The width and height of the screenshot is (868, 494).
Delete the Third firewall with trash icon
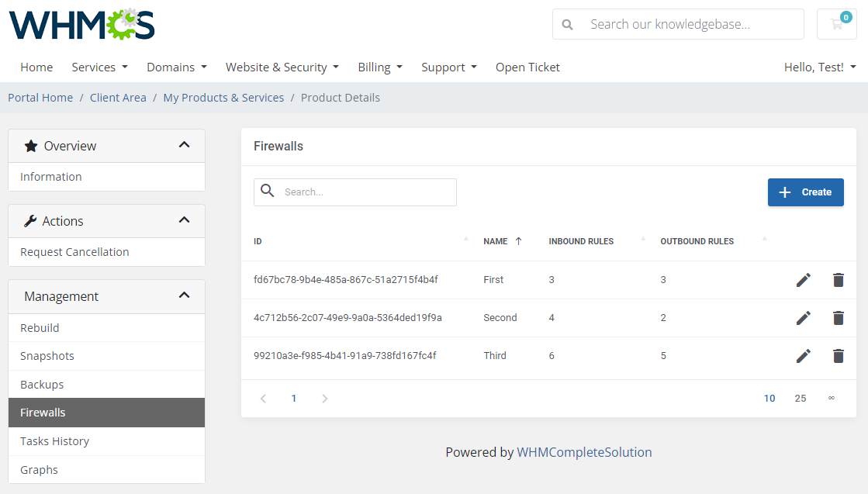(x=839, y=356)
